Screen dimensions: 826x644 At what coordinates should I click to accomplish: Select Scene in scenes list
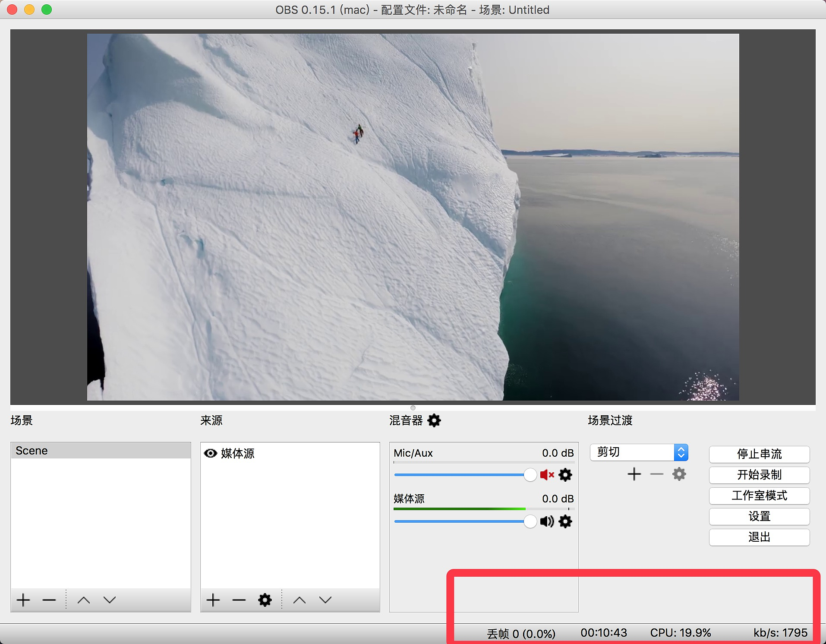coord(100,451)
